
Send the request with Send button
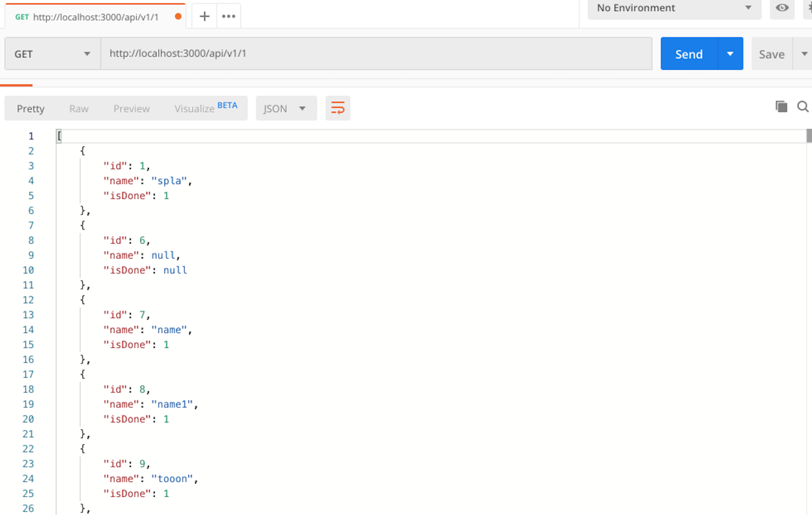click(689, 54)
